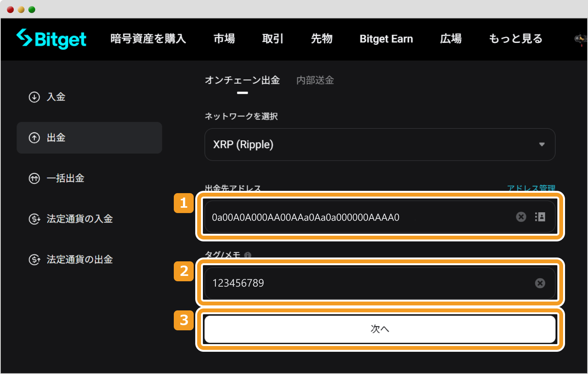This screenshot has height=374, width=588.
Task: Open the address book icon in address field
Action: 540,217
